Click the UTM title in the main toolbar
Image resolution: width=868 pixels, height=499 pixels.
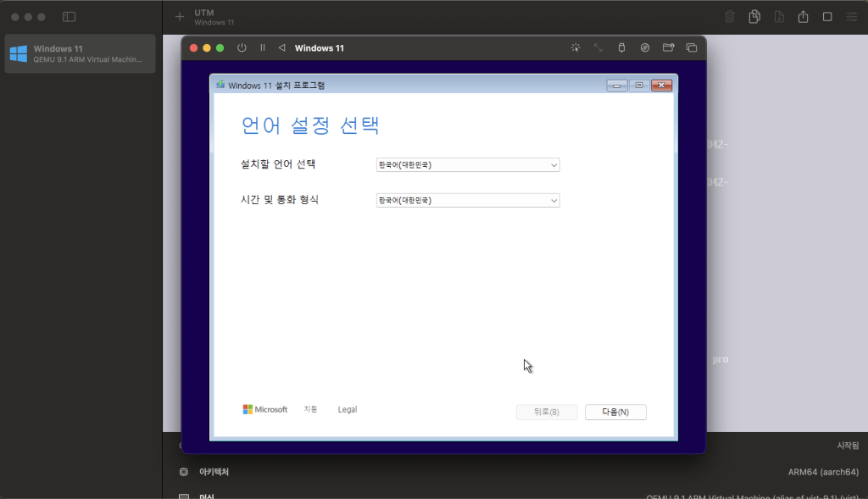point(204,12)
